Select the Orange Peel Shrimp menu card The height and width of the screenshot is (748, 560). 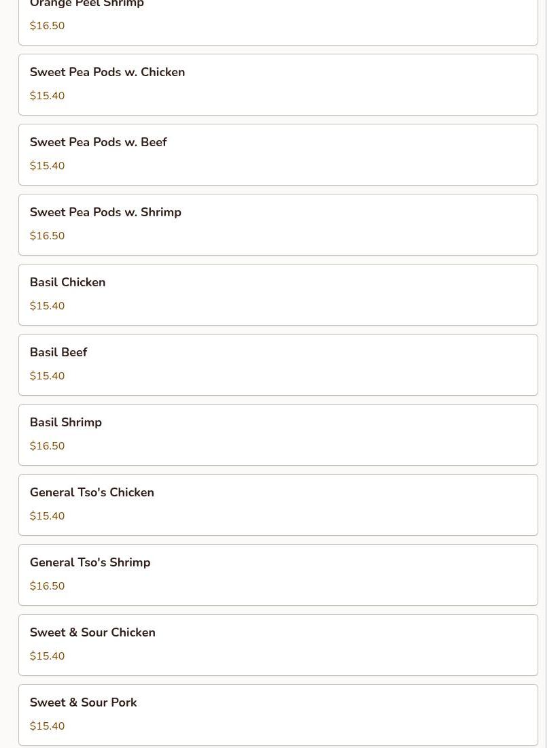point(278,22)
